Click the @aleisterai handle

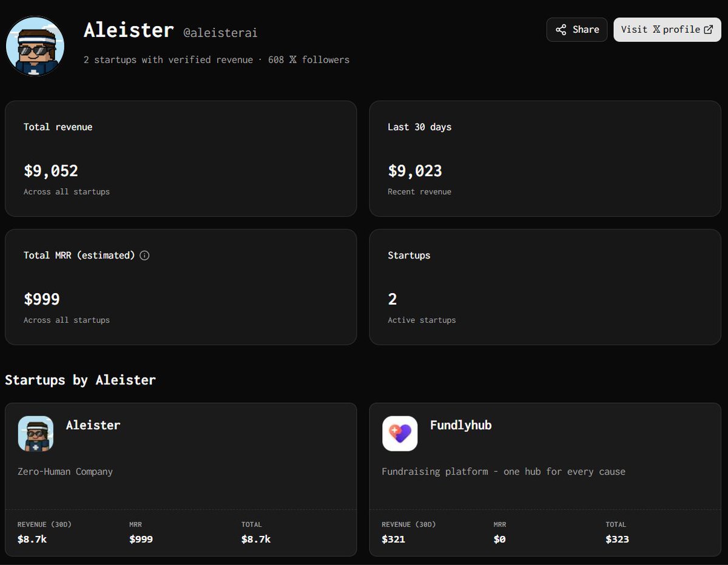coord(220,33)
